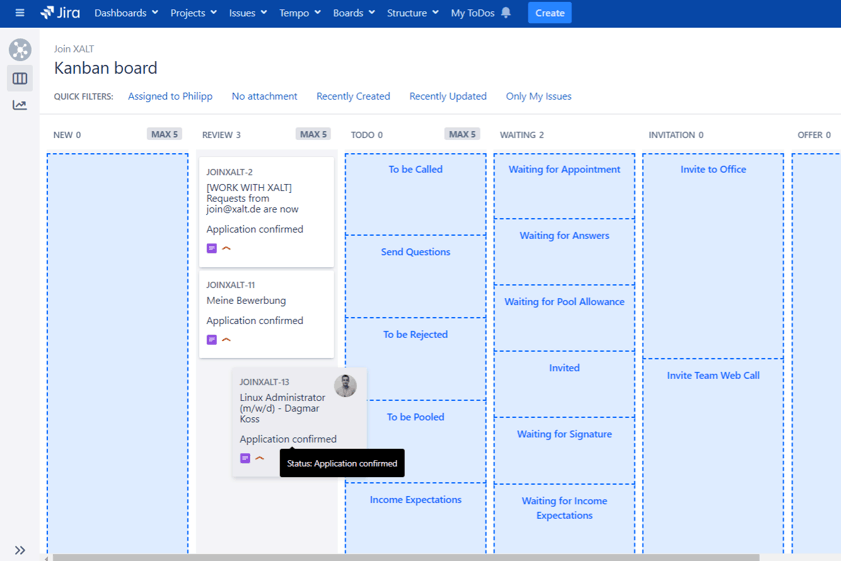Screen dimensions: 841x561
Task: Click the Waiting for Signature drop zone
Action: (x=564, y=451)
